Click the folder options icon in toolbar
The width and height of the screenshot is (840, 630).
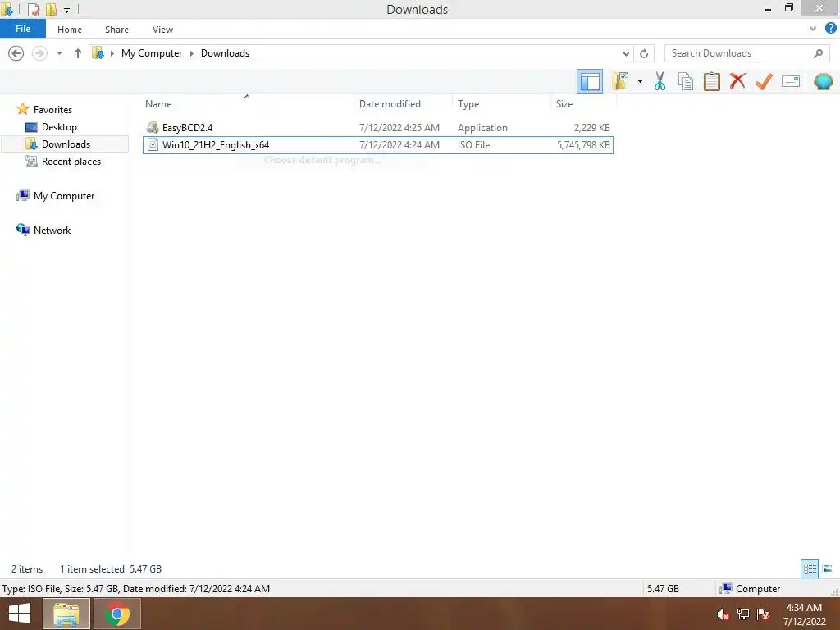[620, 81]
